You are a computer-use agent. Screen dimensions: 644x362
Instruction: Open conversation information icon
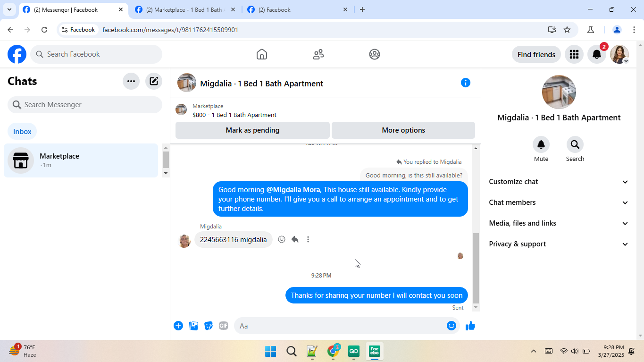point(466,83)
